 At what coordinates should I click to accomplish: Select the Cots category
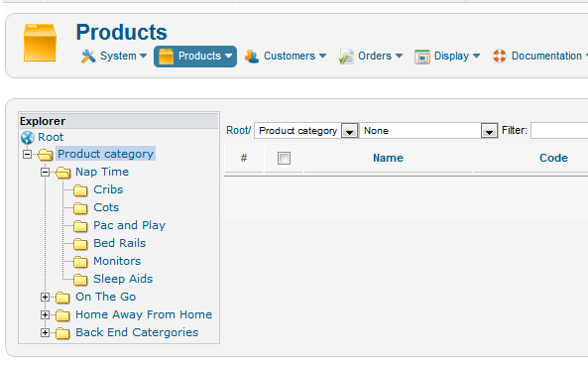(106, 207)
